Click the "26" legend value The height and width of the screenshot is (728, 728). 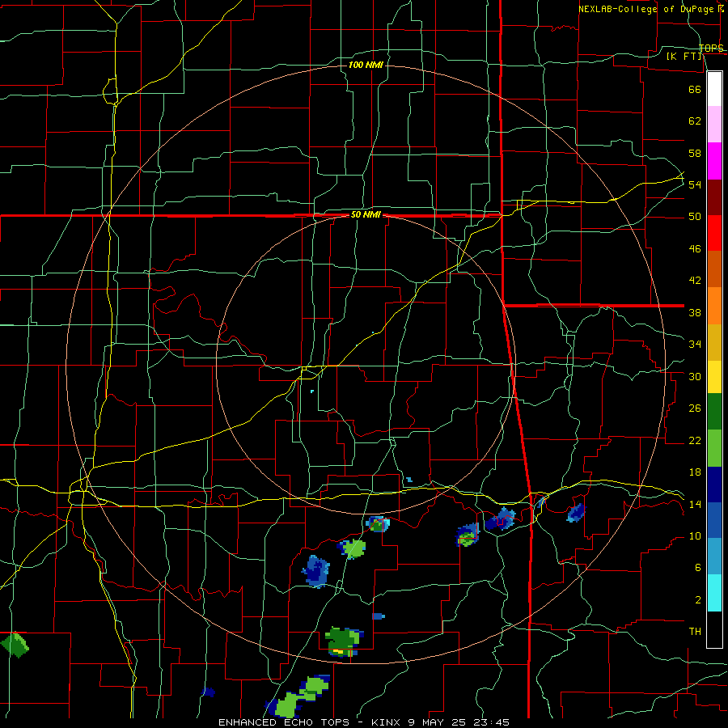pos(695,408)
